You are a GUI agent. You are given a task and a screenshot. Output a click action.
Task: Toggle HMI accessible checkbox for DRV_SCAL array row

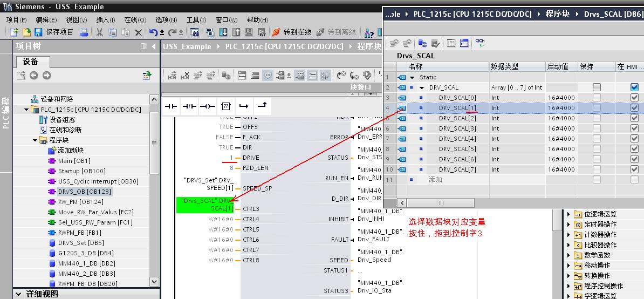pyautogui.click(x=634, y=87)
